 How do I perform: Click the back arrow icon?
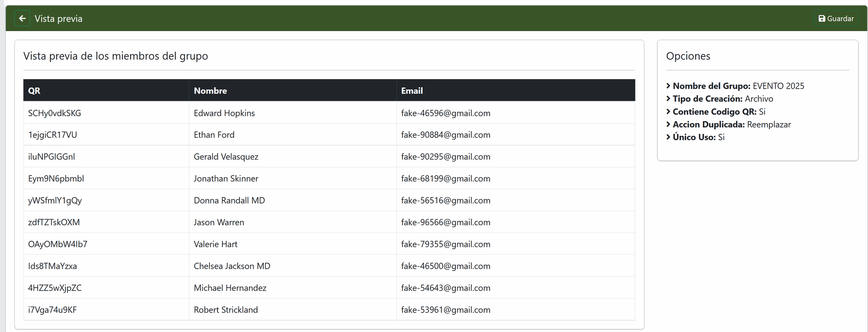click(x=22, y=19)
